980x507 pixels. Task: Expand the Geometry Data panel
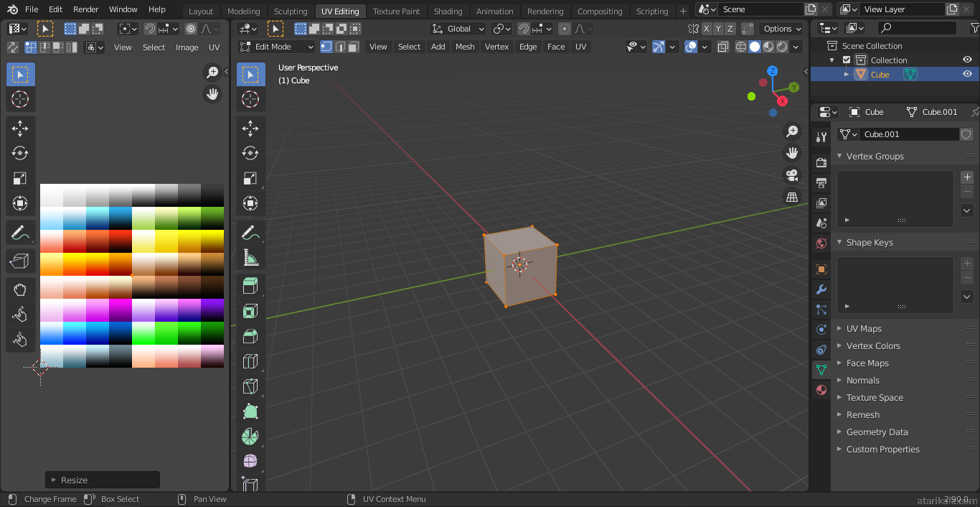point(840,432)
